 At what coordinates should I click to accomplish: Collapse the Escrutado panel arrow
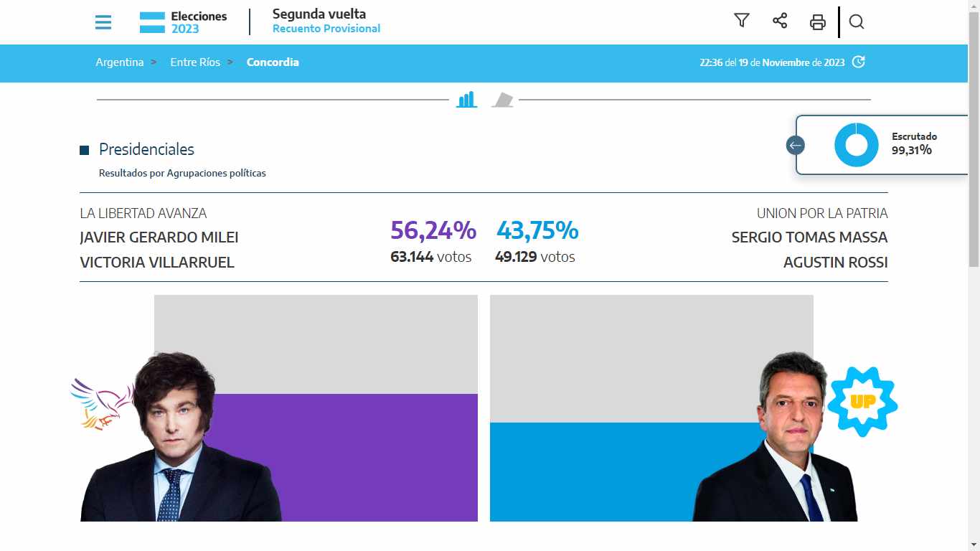coord(795,146)
